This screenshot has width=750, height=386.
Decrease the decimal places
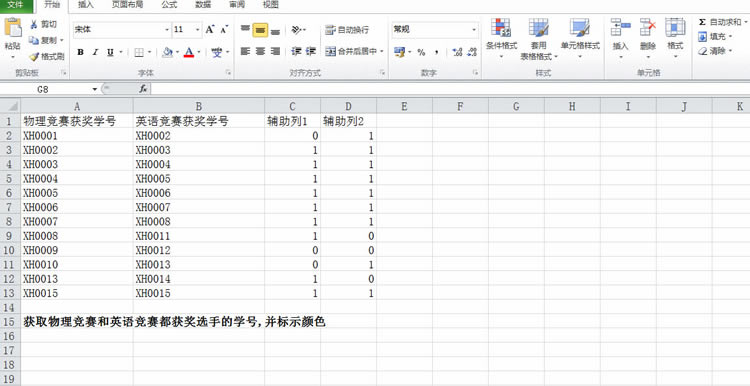472,52
